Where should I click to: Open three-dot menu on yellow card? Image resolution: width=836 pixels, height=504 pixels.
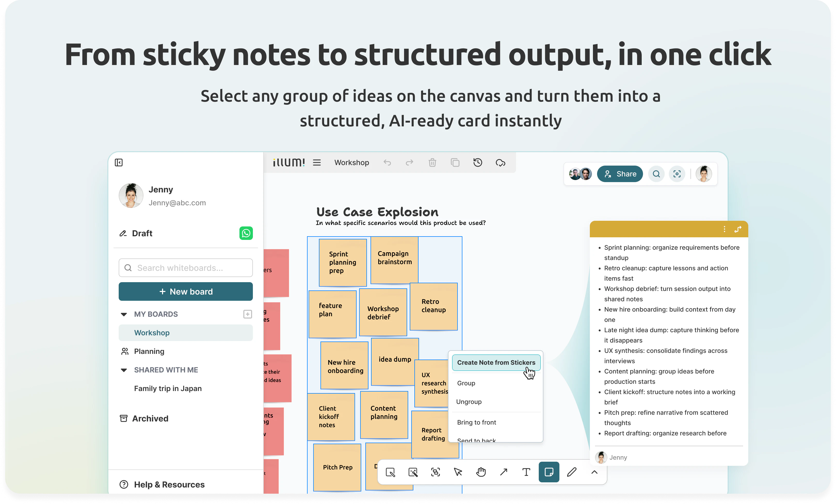724,229
